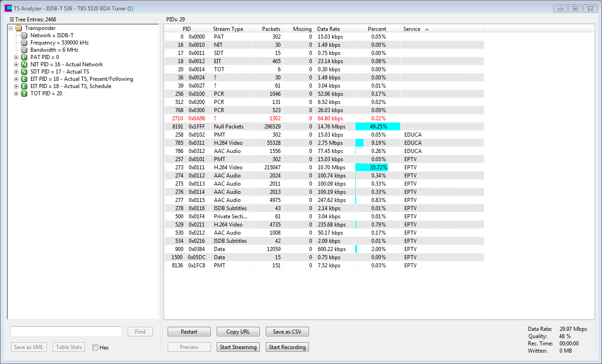Click the green S icon for SDT PID
The width and height of the screenshot is (602, 364).
[24, 72]
